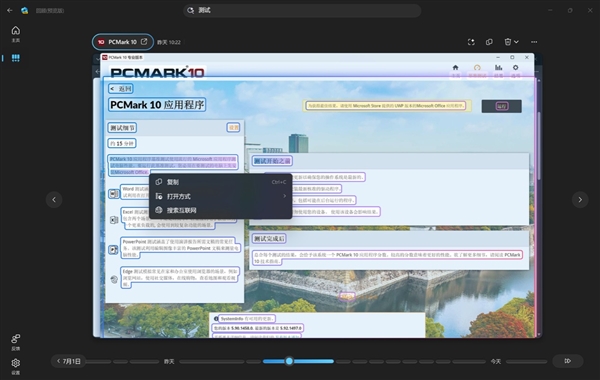Click the timeline slider handle
Image resolution: width=600 pixels, height=380 pixels.
pos(289,361)
